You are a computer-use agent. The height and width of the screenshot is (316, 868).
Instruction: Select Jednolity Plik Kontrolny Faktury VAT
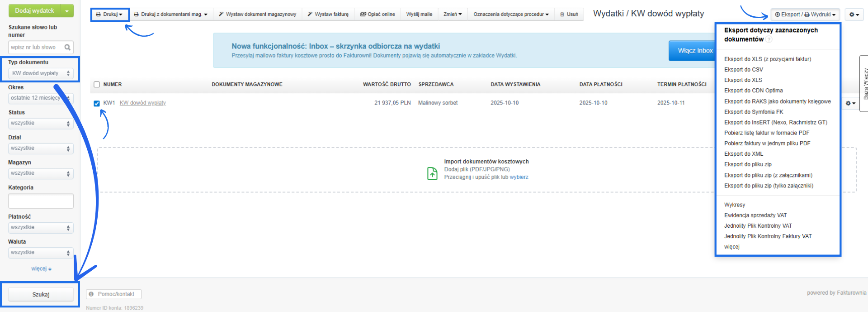point(768,236)
